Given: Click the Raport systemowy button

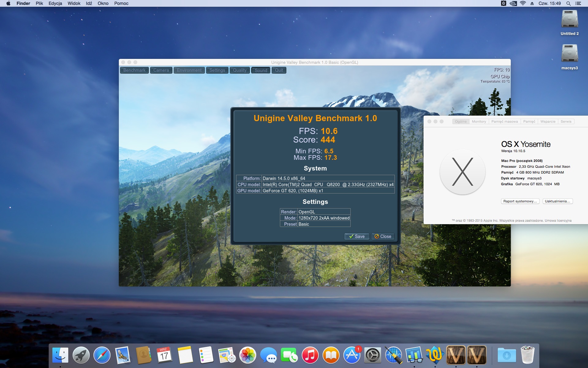Looking at the screenshot, I should click(520, 201).
